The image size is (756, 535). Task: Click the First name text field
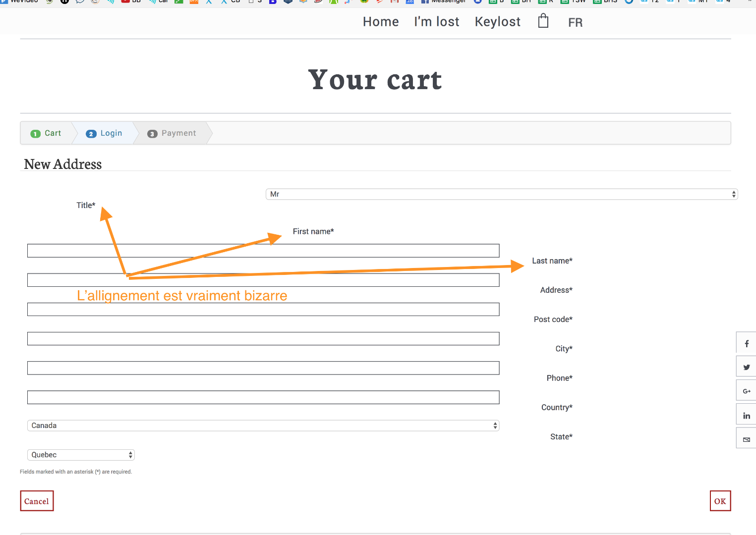[x=263, y=251]
